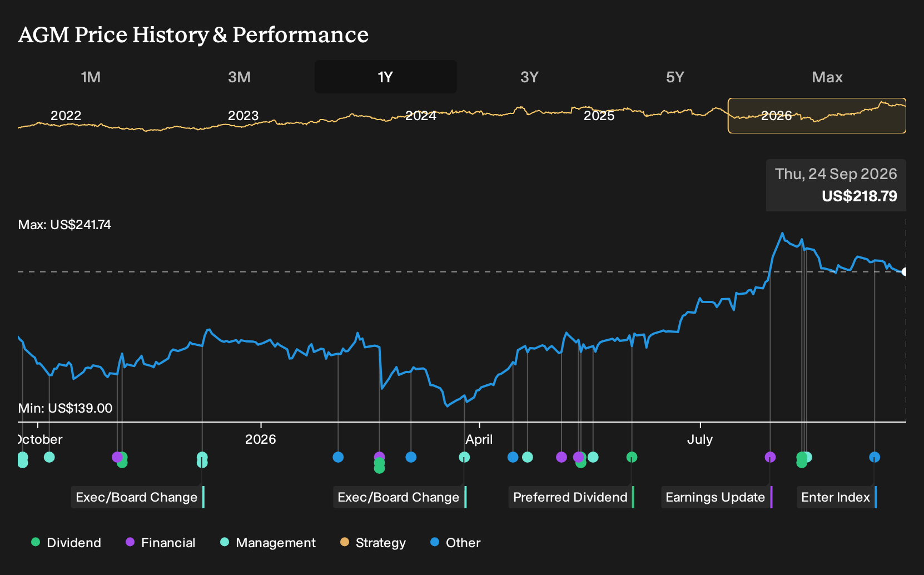Open the Enter Index event label
924x575 pixels.
coord(837,497)
